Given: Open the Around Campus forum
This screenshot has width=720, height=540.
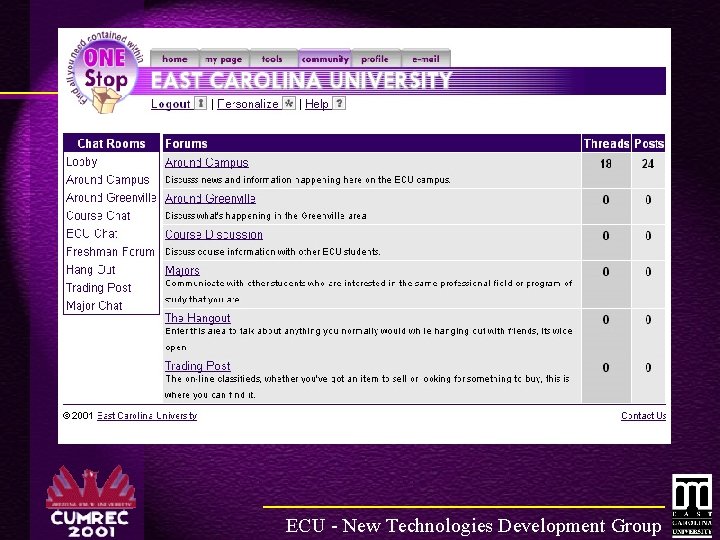Looking at the screenshot, I should pos(207,163).
